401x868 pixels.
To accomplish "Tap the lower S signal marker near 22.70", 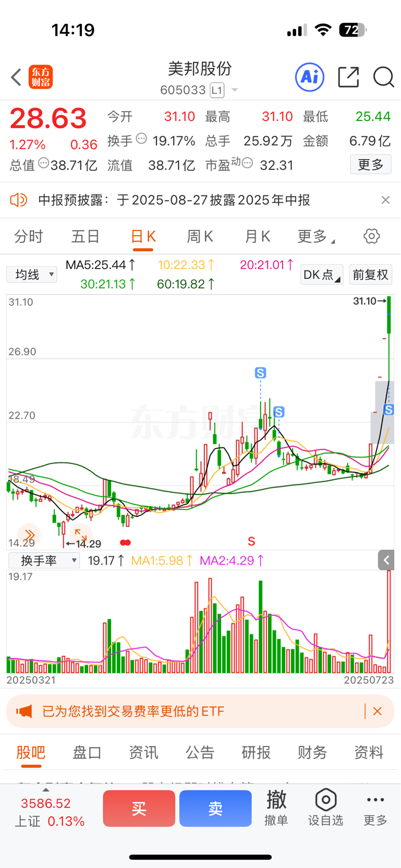I will [x=278, y=412].
